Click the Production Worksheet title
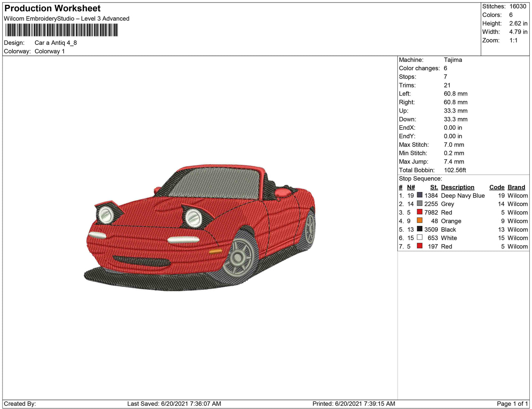Viewport: 532px width, 409px height. click(x=52, y=8)
